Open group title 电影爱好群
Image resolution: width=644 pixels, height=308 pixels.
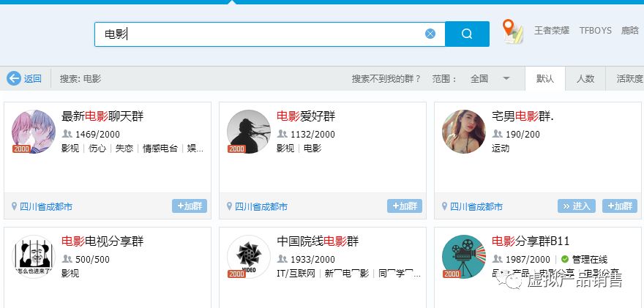(306, 116)
